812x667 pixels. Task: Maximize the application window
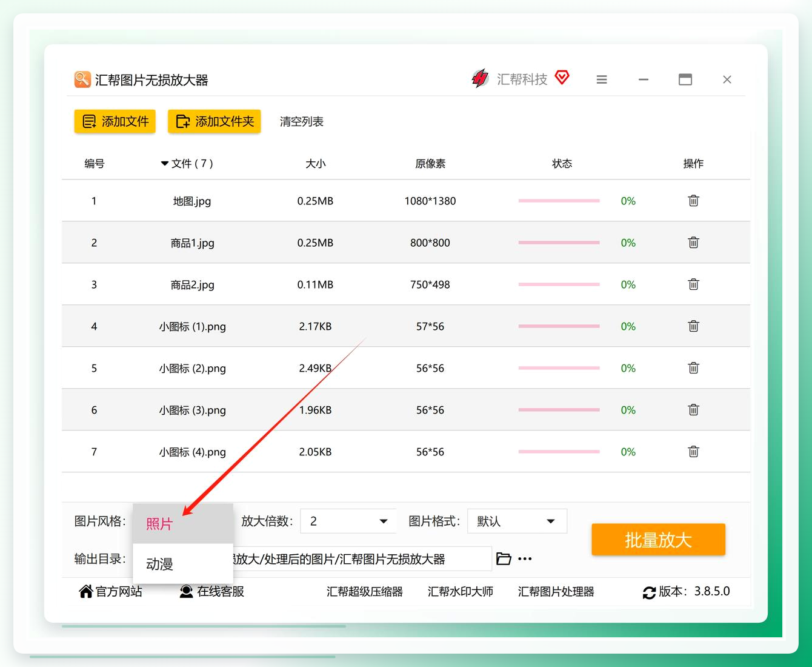click(685, 79)
